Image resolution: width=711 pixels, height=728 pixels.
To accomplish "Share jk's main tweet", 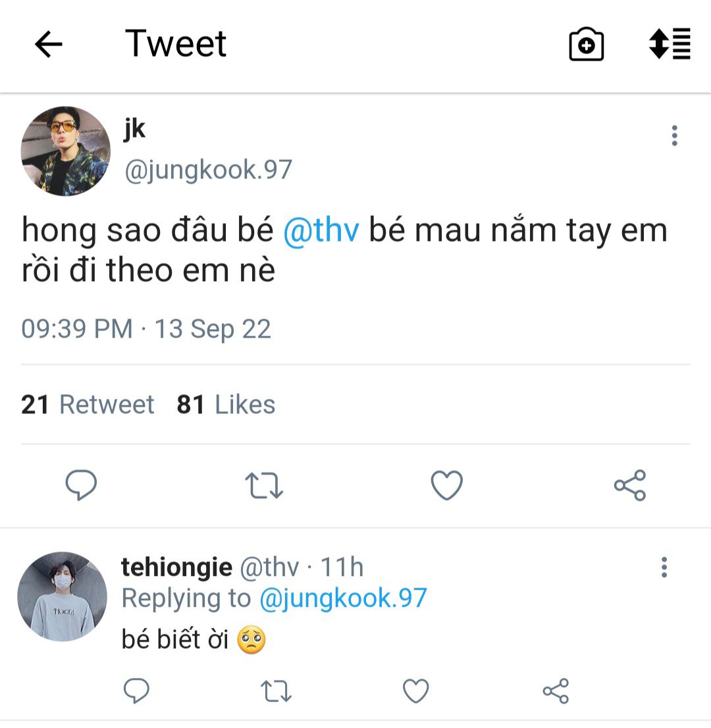I will click(x=630, y=486).
